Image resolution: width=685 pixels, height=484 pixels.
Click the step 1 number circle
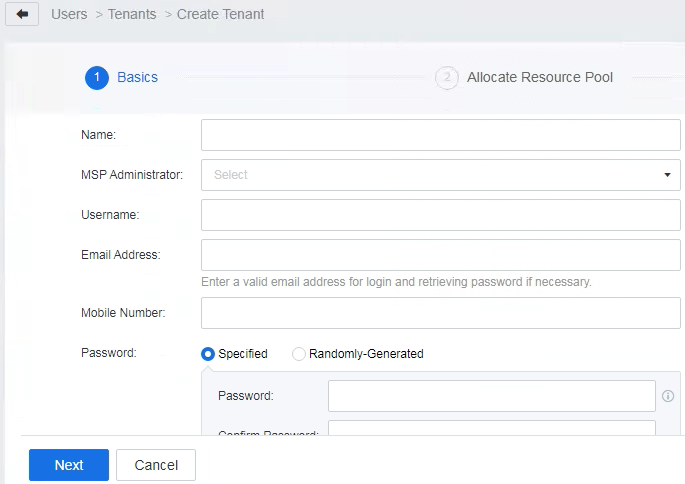pyautogui.click(x=96, y=78)
